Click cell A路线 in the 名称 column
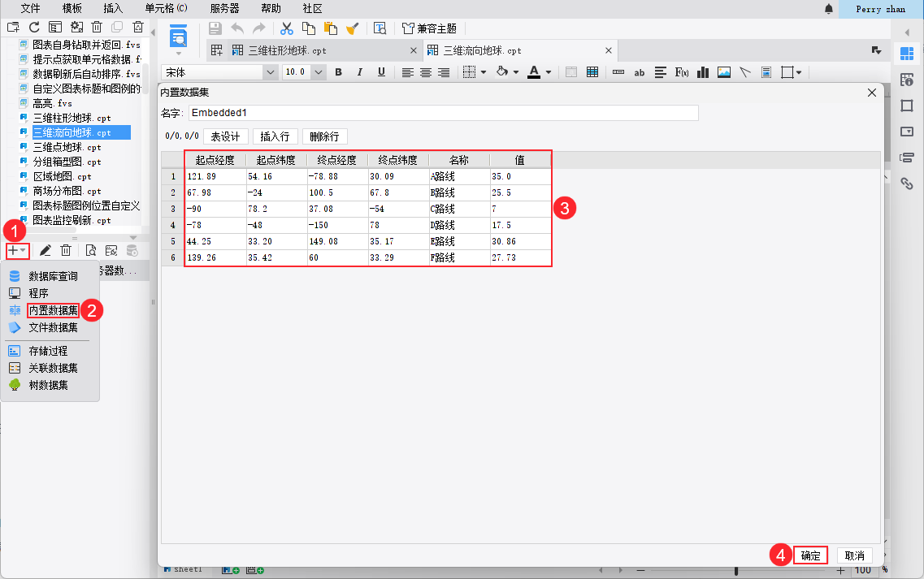 [x=460, y=177]
